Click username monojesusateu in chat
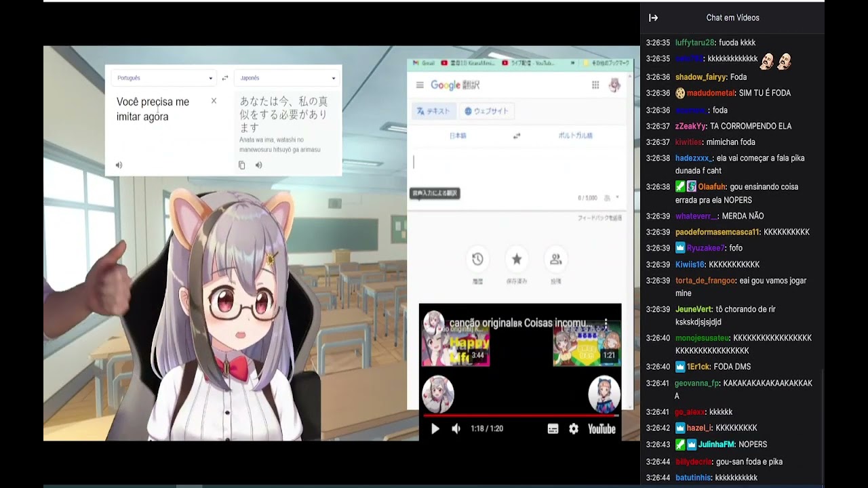868x488 pixels. click(703, 338)
